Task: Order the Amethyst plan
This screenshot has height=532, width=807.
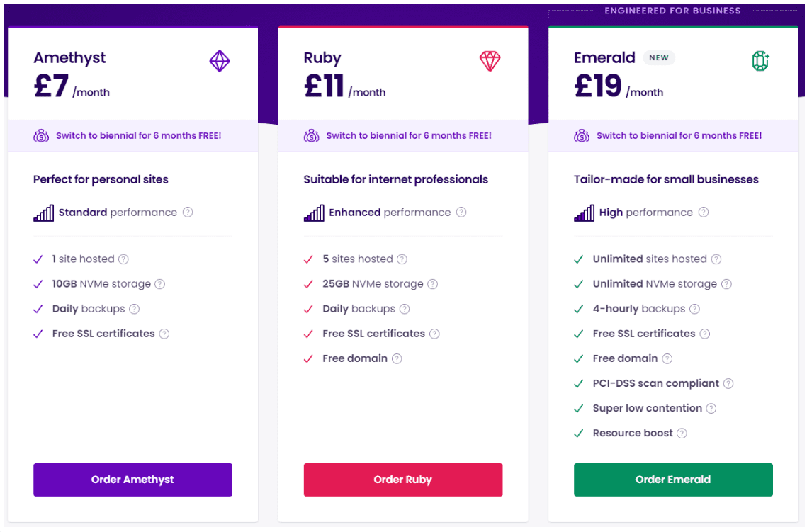Action: click(x=132, y=480)
